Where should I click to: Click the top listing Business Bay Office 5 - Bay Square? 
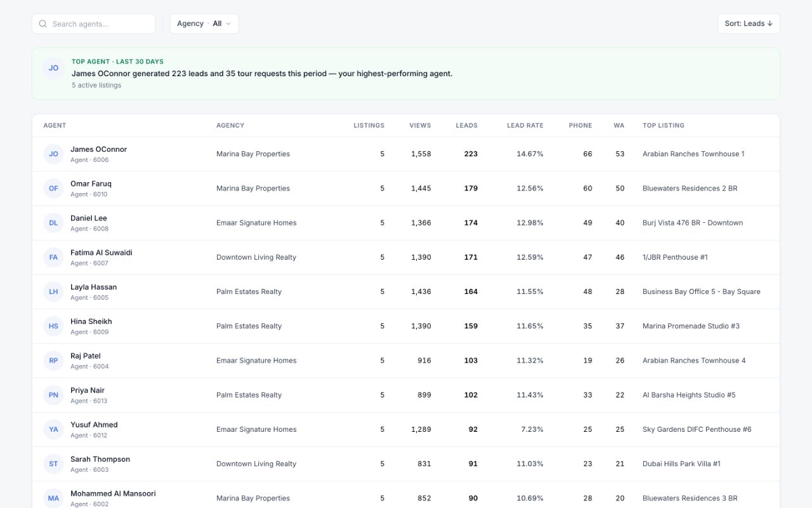click(702, 292)
